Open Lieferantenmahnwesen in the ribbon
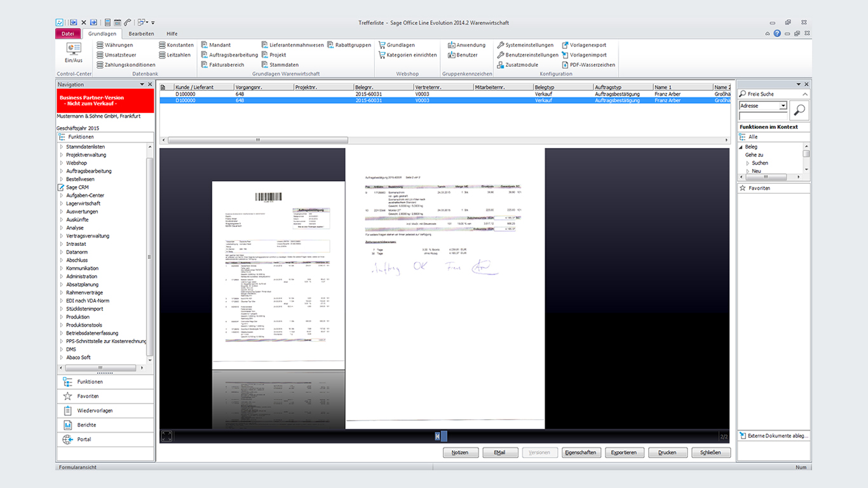 pos(292,45)
